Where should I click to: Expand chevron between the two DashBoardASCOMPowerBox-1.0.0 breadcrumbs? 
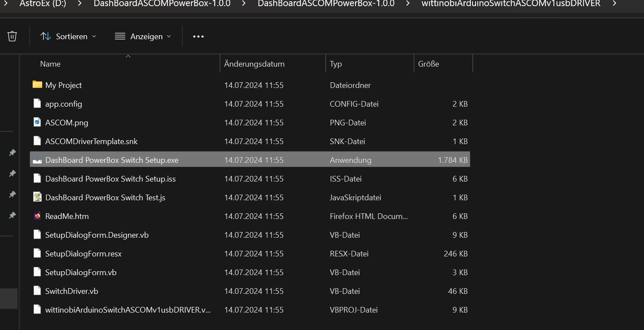point(244,4)
